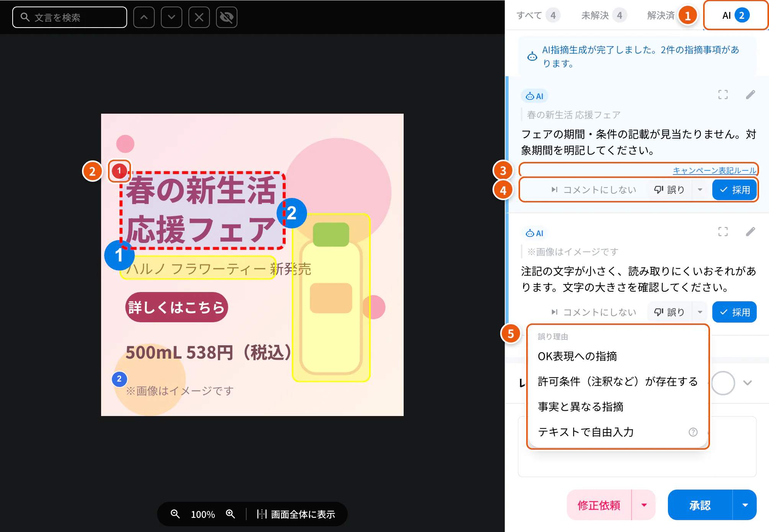Select the AI tab
The image size is (769, 532).
736,15
